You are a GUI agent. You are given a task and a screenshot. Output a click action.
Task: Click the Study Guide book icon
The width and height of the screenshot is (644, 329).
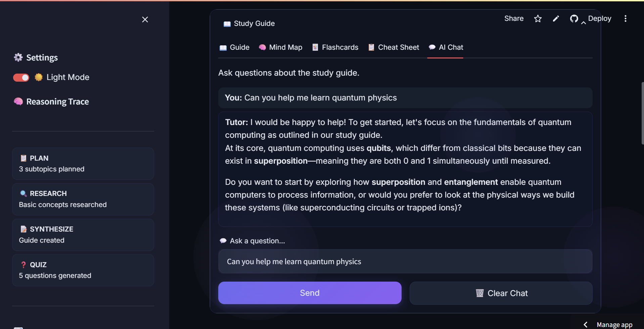(227, 24)
